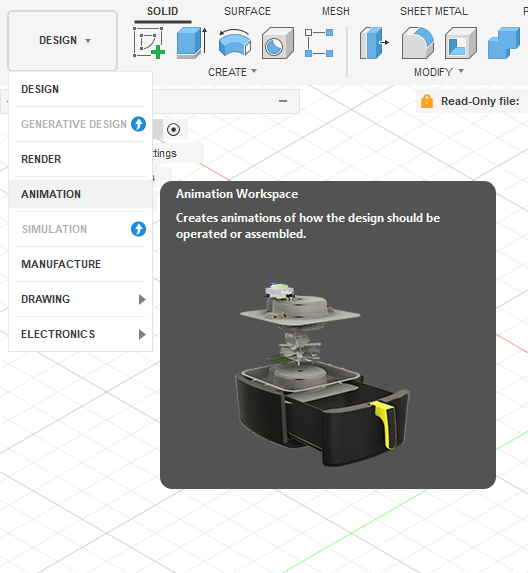
Task: Choose the Hole tool icon
Action: (x=278, y=43)
